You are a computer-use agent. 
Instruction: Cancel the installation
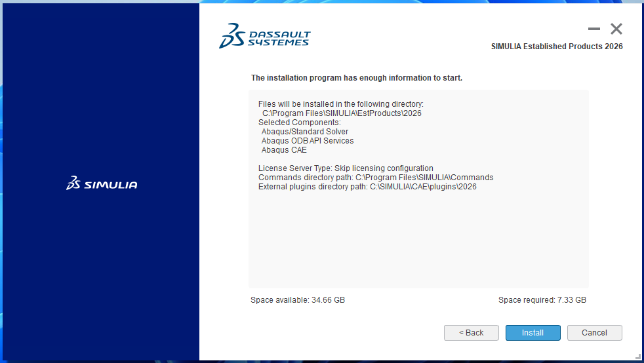coord(594,333)
